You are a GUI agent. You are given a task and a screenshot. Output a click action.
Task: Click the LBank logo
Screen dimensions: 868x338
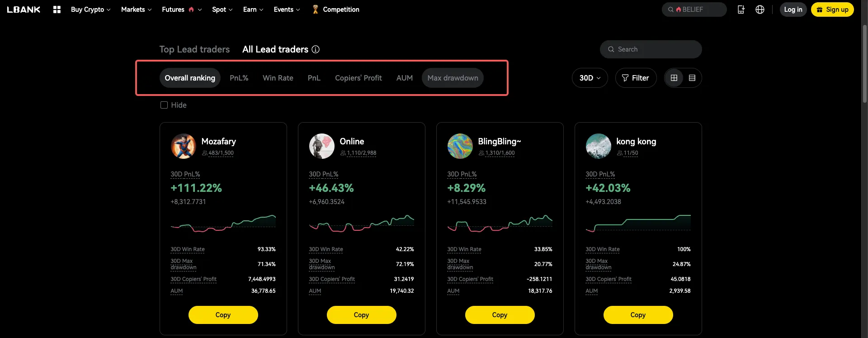point(24,10)
